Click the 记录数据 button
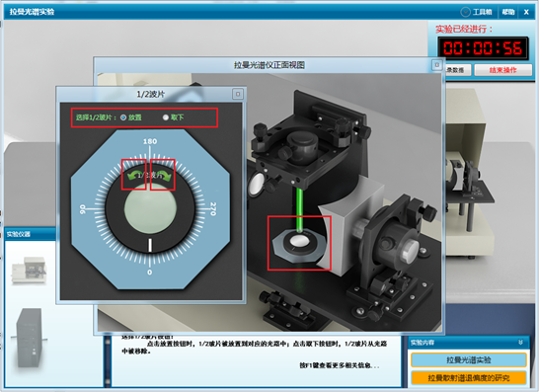Viewport: 539px width, 392px height. point(458,70)
